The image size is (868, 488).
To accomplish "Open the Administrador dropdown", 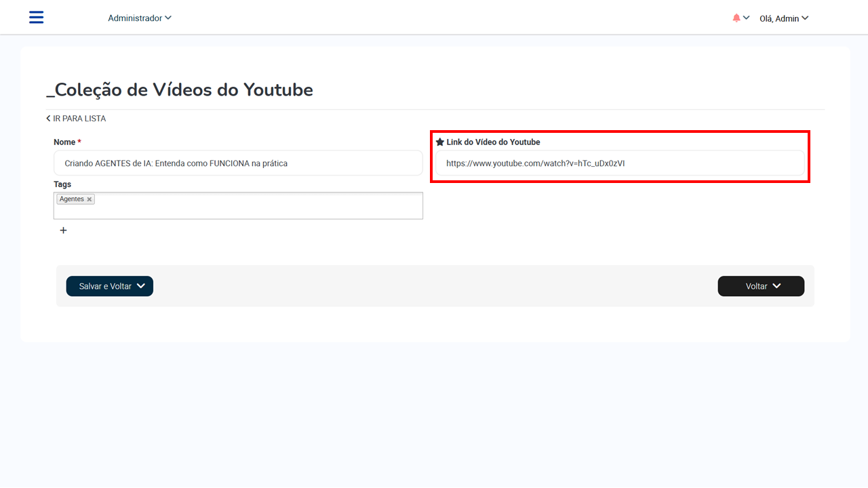I will (x=140, y=18).
